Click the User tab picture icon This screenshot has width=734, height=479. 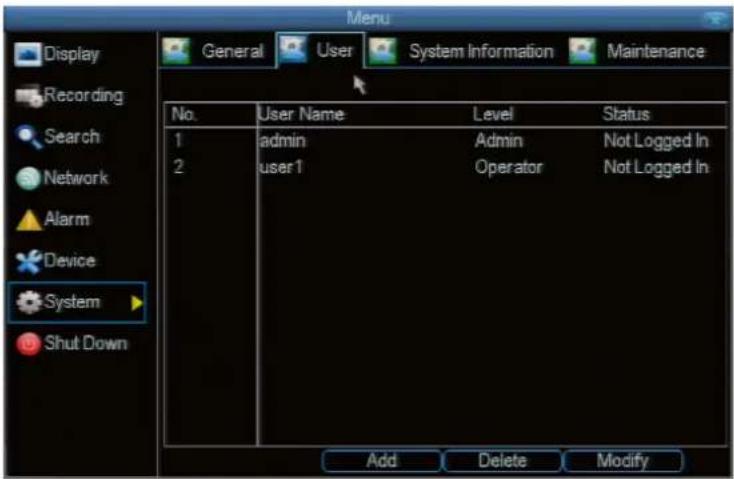click(x=293, y=49)
